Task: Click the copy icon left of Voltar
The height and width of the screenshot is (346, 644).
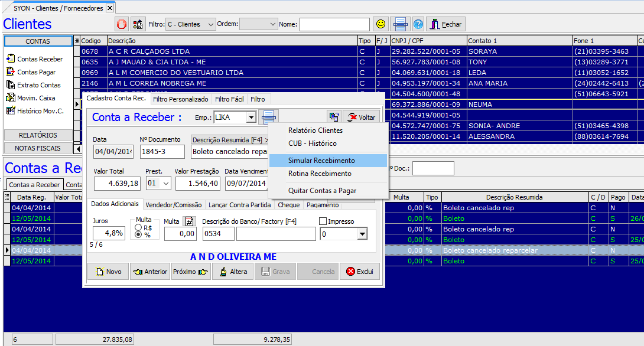Action: point(334,117)
